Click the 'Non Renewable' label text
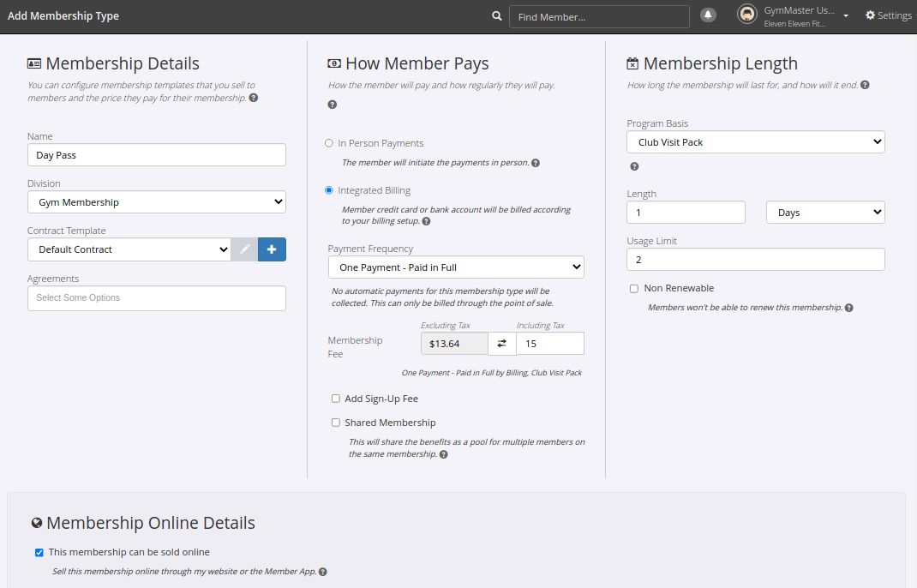 tap(679, 288)
